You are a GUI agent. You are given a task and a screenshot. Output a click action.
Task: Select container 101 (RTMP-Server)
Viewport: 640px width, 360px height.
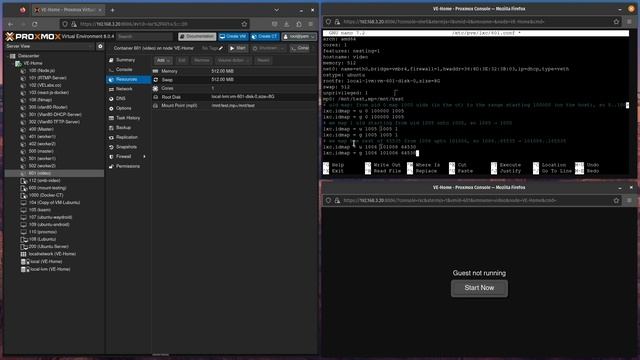[47, 78]
